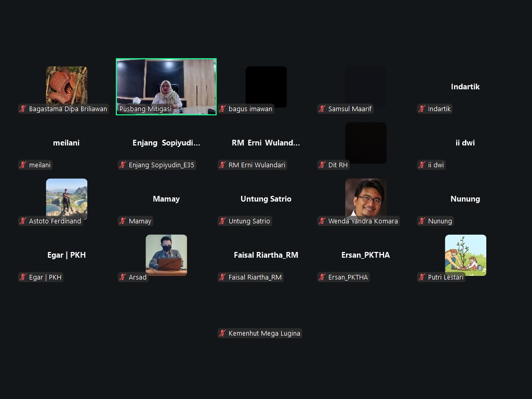Click Kemenhut Mega Lugina's muted mic icon
The height and width of the screenshot is (399, 532).
click(222, 334)
